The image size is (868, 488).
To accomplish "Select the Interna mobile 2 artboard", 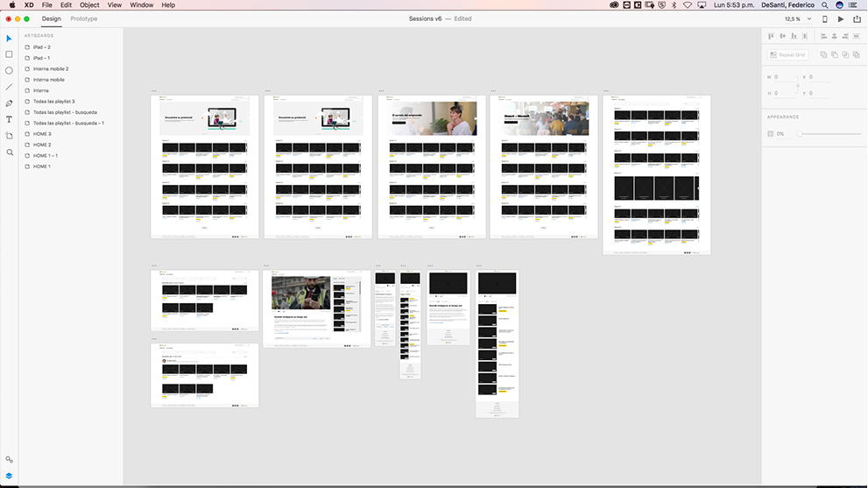I will pyautogui.click(x=51, y=69).
